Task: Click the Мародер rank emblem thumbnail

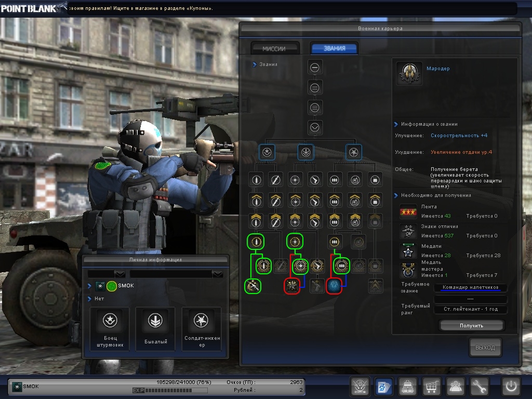Action: [x=409, y=73]
